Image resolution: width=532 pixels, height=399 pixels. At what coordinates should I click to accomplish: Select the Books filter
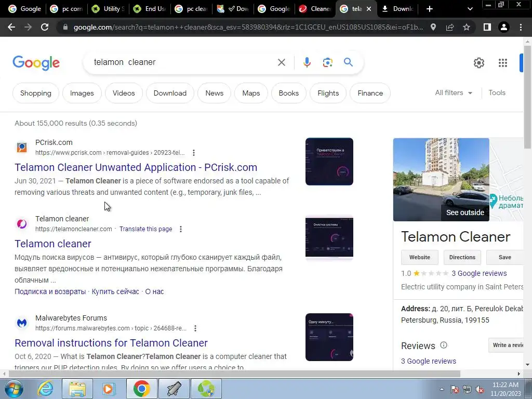click(289, 93)
